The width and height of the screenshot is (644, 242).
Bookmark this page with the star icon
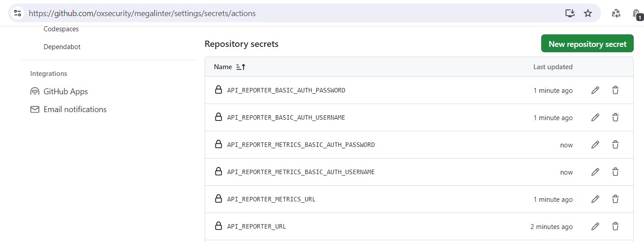(588, 13)
